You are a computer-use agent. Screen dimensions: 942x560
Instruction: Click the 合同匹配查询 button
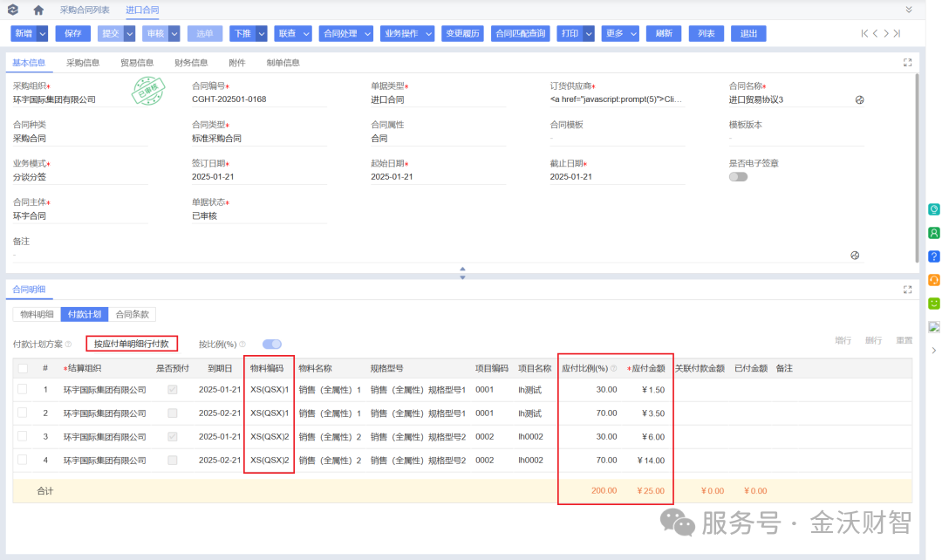[520, 34]
